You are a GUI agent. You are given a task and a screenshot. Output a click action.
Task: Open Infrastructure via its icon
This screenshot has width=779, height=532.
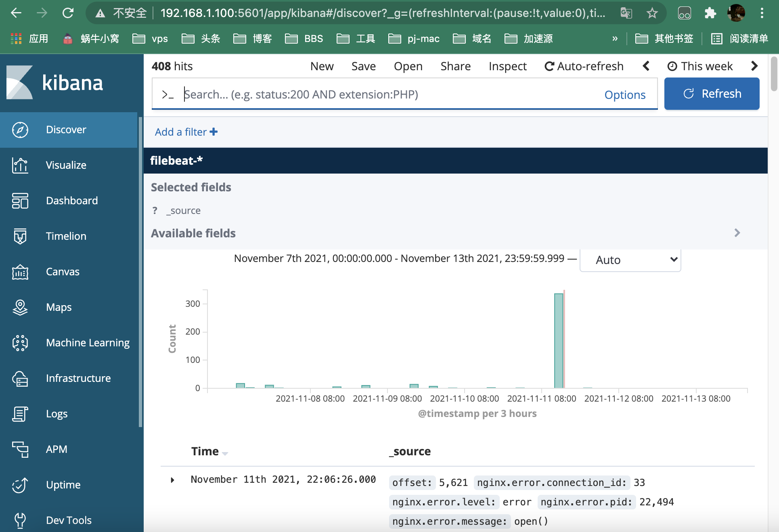(x=20, y=378)
